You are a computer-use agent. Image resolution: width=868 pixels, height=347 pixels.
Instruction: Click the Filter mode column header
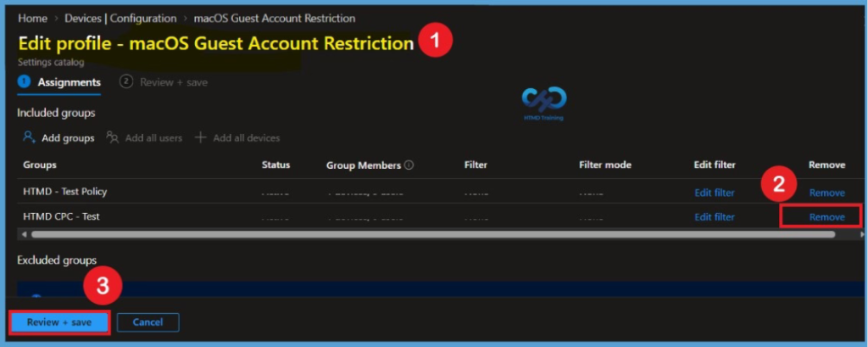click(605, 165)
